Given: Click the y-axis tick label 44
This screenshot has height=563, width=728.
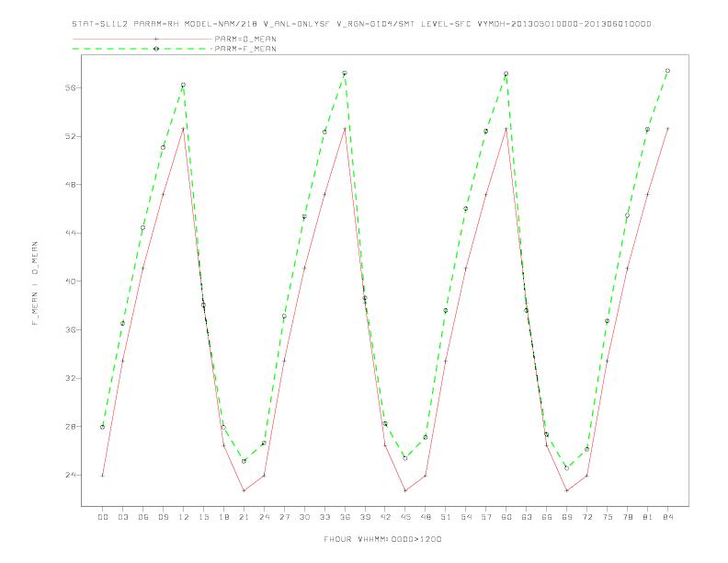Looking at the screenshot, I should click(x=70, y=233).
